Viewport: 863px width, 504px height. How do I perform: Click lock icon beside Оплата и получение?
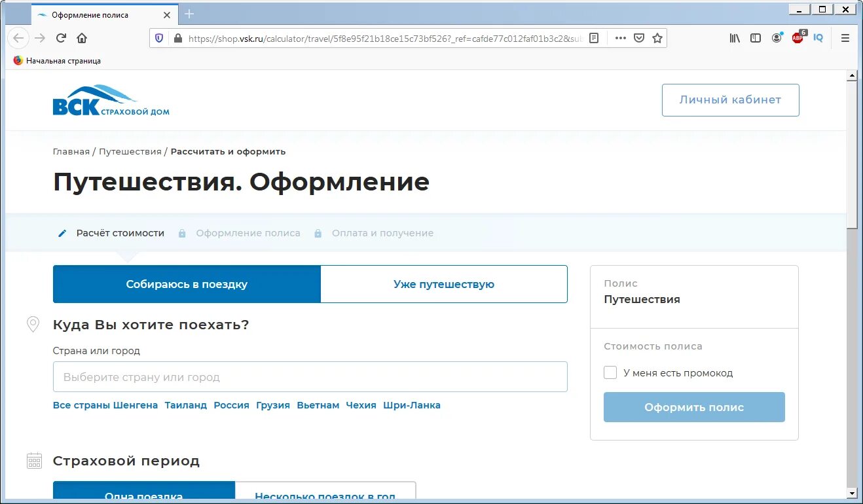(318, 233)
